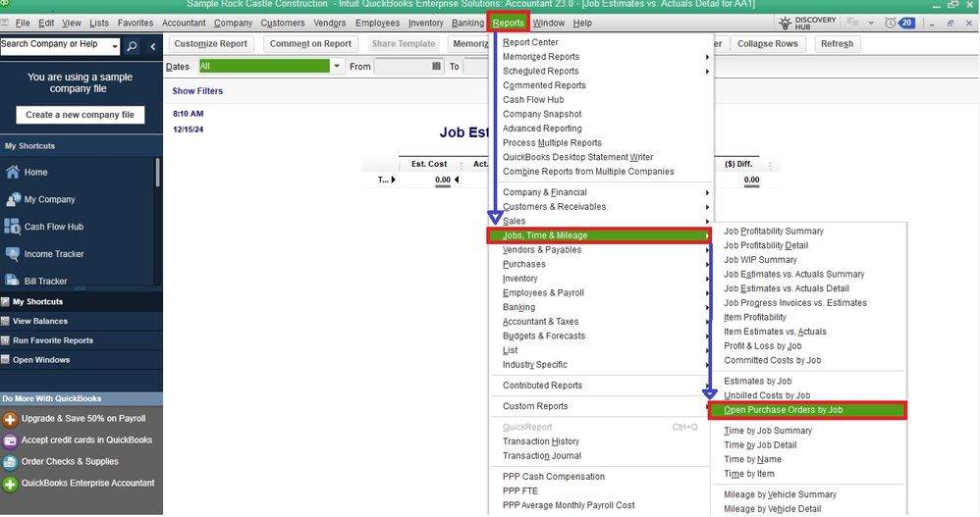The width and height of the screenshot is (980, 517).
Task: Collapse the left sidebar arrow
Action: 152,46
